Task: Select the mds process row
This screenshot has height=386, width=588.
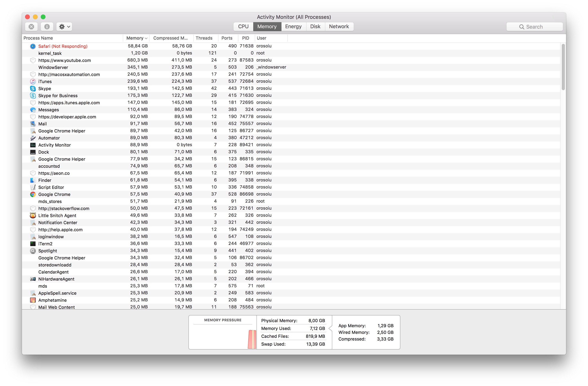Action: pyautogui.click(x=291, y=286)
